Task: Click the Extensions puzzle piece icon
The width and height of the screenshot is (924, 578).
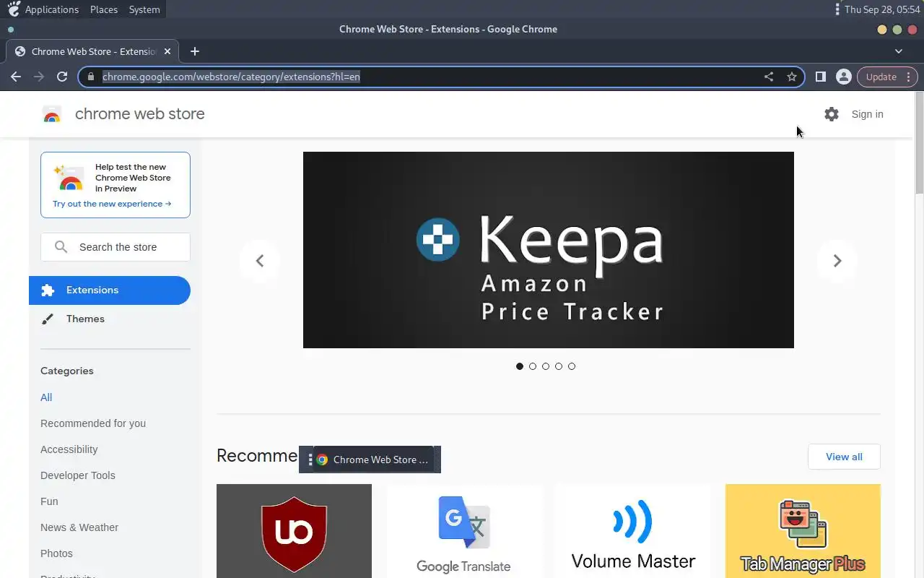Action: click(48, 290)
